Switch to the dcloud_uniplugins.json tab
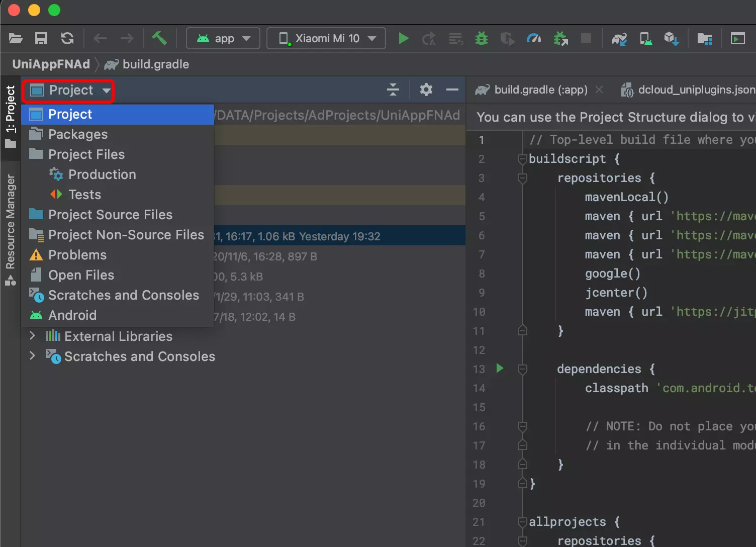This screenshot has width=756, height=547. 696,90
